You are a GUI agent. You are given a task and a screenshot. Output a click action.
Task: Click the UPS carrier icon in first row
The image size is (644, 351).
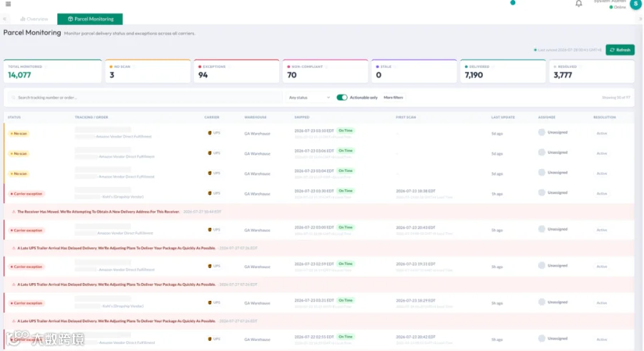tap(210, 133)
